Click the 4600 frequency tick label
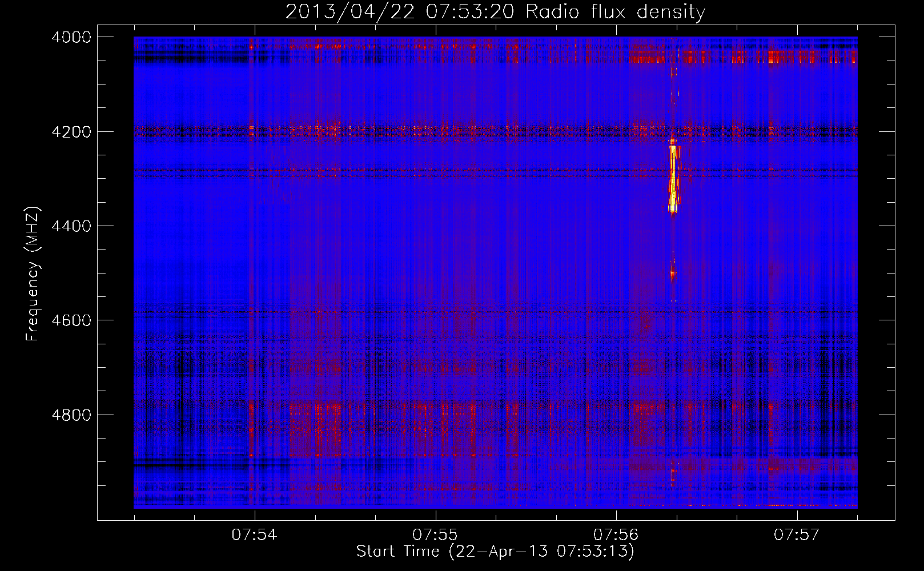 [71, 320]
